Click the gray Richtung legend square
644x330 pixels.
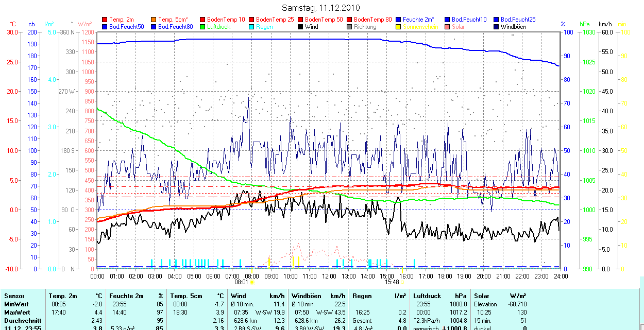(x=349, y=27)
